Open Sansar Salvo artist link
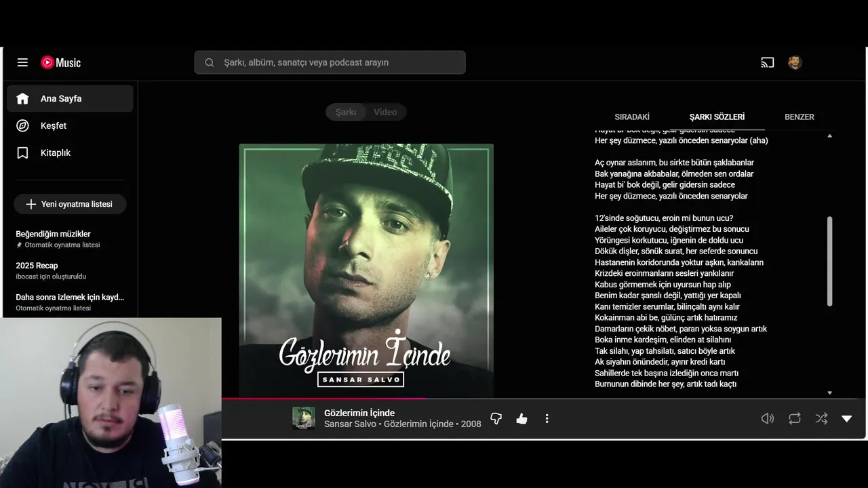 [x=350, y=424]
